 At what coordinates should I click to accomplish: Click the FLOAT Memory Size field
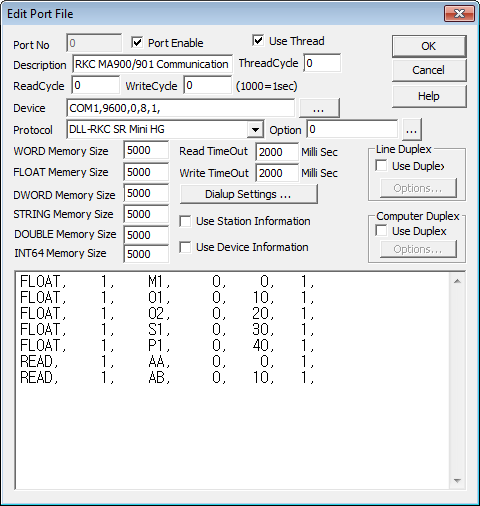[146, 172]
